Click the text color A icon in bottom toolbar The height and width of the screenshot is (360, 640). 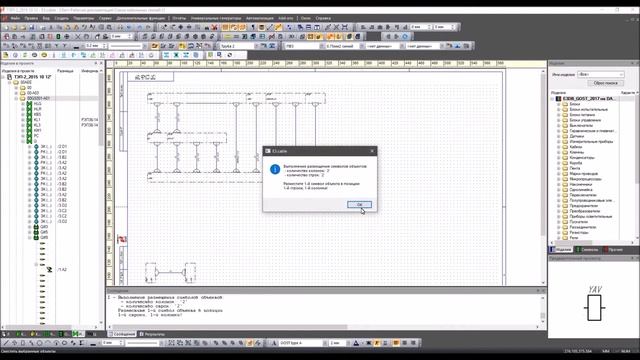[x=356, y=343]
